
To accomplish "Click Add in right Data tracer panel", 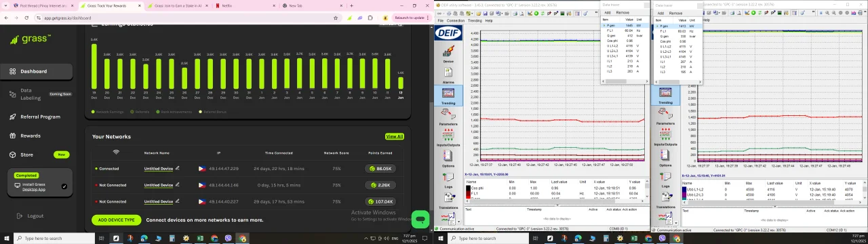I will coord(660,13).
